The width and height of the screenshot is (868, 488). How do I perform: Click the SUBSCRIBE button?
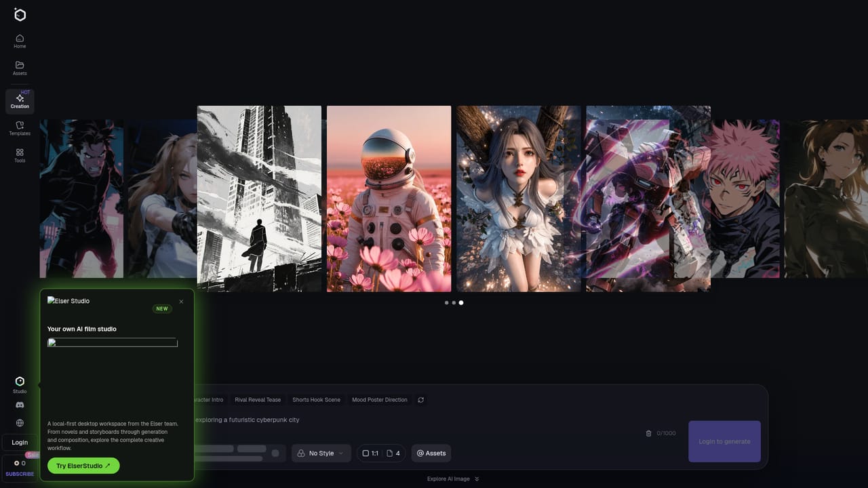click(x=20, y=474)
